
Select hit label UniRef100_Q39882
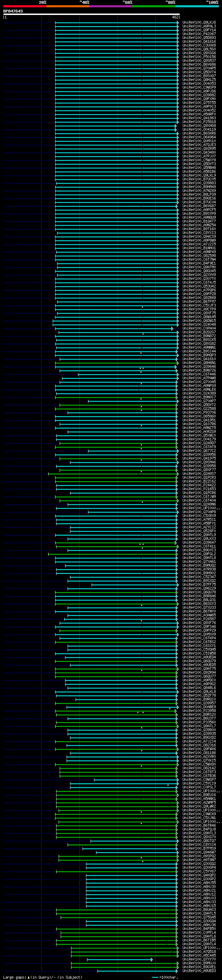coord(199,95)
